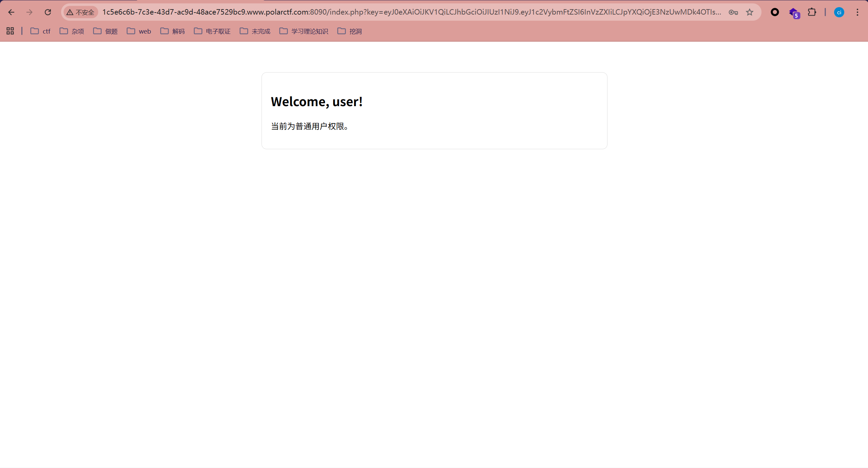Show the apps grid shortcut
This screenshot has width=868, height=468.
tap(10, 31)
